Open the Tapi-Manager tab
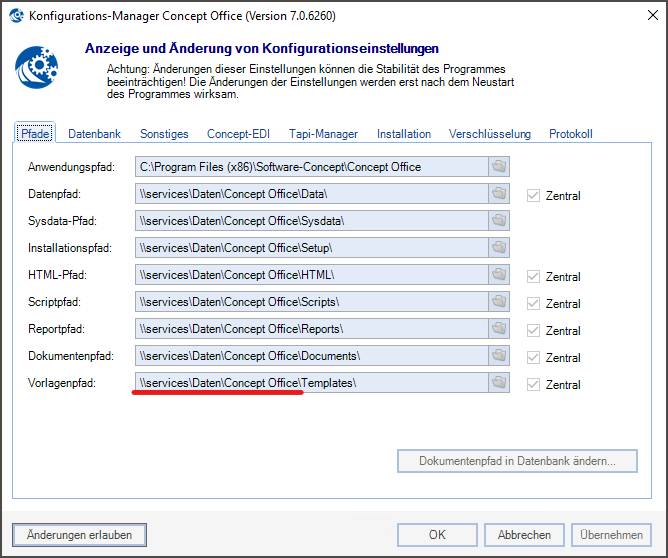The width and height of the screenshot is (668, 558). [323, 134]
